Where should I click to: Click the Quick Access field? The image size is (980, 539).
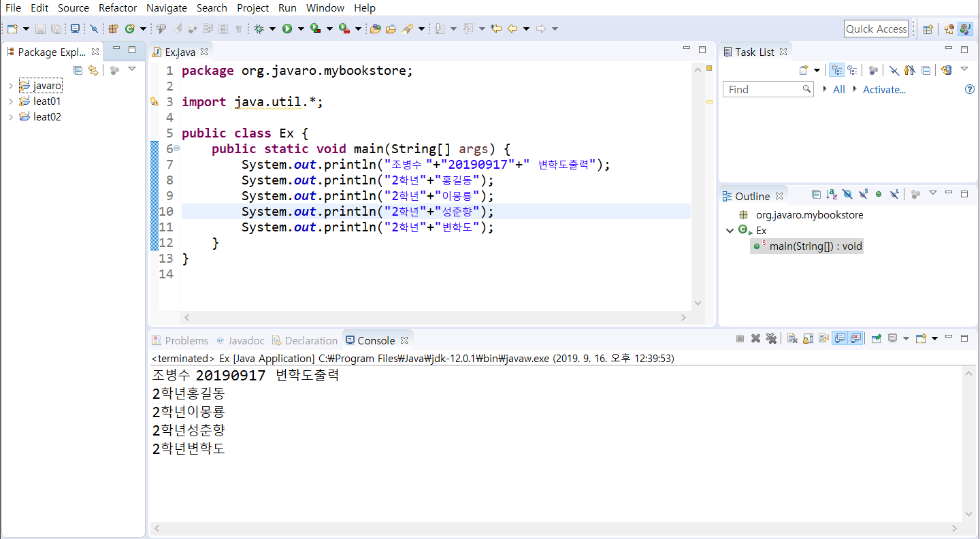click(877, 29)
